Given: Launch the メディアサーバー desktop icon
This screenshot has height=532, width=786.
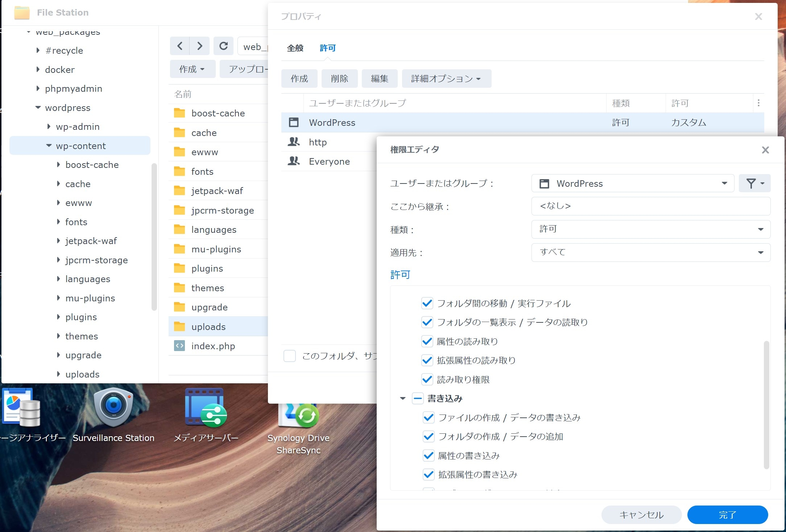Looking at the screenshot, I should pos(206,408).
